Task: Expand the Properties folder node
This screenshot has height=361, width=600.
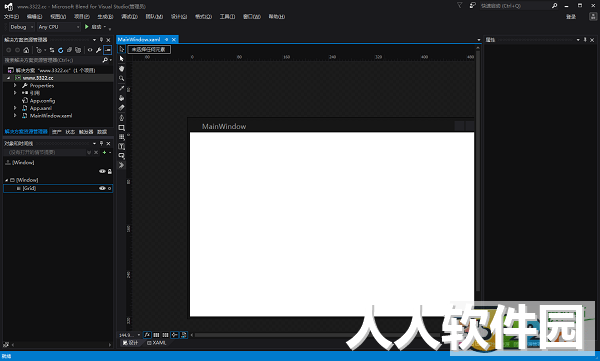Action: pos(15,86)
